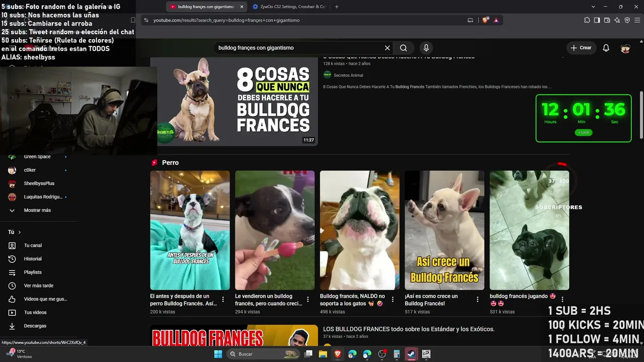This screenshot has height=362, width=644.
Task: Open Brave browser from the taskbar
Action: [x=337, y=354]
